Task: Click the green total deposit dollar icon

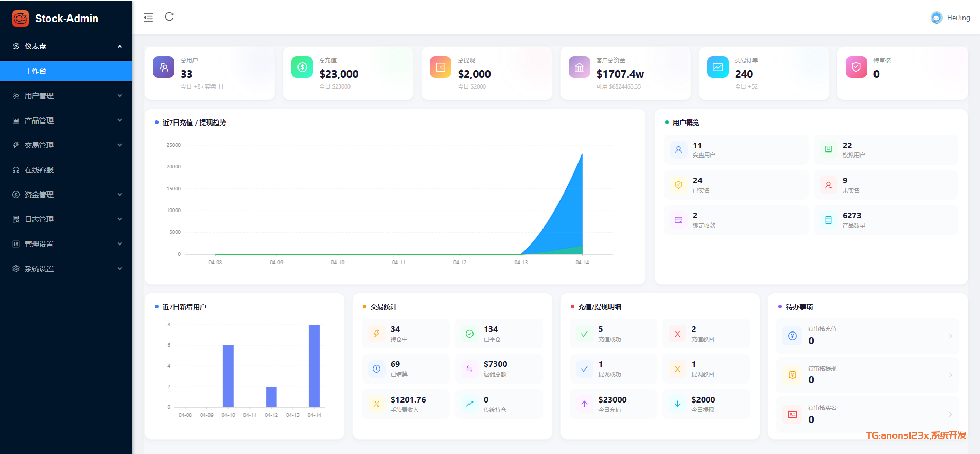Action: [302, 67]
